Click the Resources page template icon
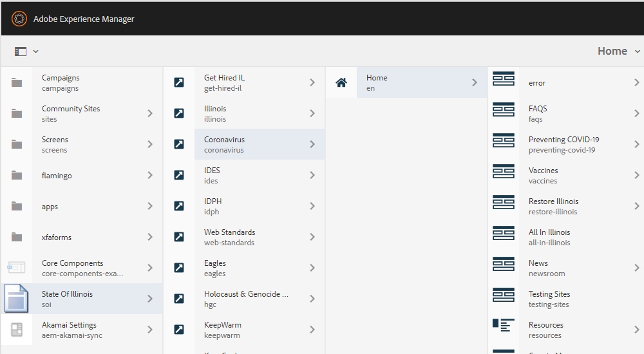 pyautogui.click(x=503, y=326)
